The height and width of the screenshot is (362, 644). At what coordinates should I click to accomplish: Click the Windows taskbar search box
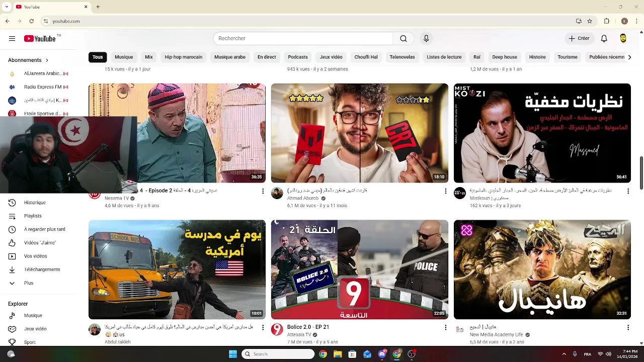[x=278, y=354]
